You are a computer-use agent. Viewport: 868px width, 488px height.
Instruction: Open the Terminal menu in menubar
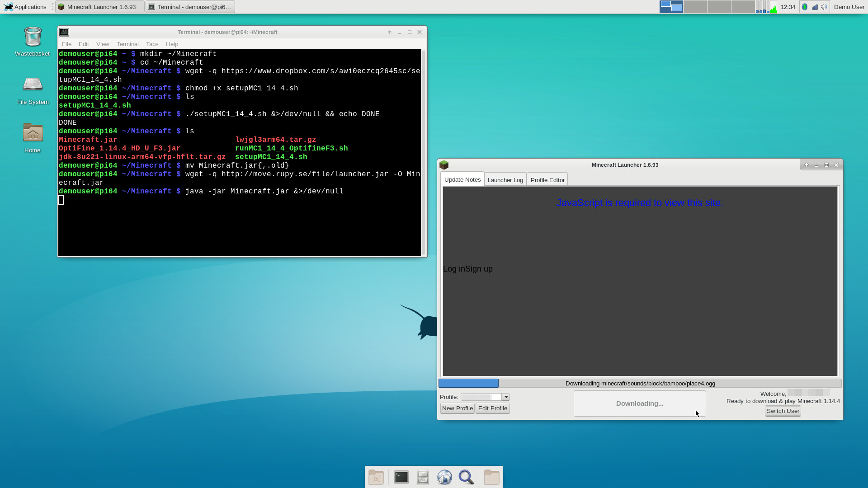127,44
